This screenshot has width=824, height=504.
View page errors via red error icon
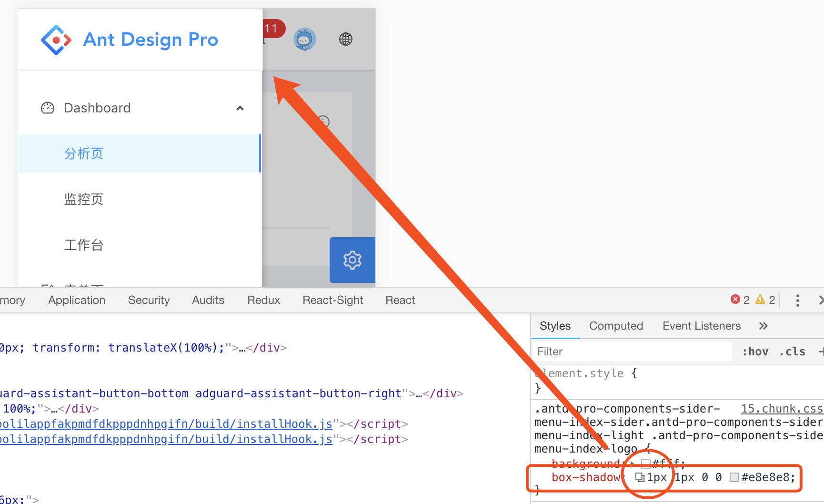[x=735, y=300]
